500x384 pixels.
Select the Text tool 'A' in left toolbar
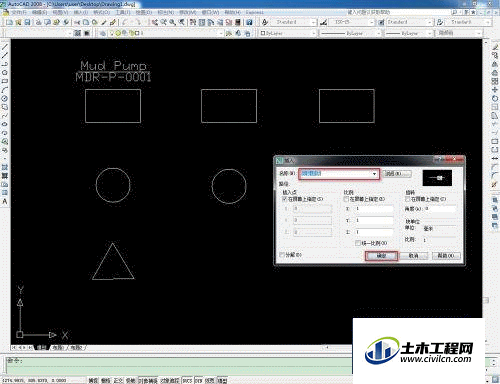5,201
